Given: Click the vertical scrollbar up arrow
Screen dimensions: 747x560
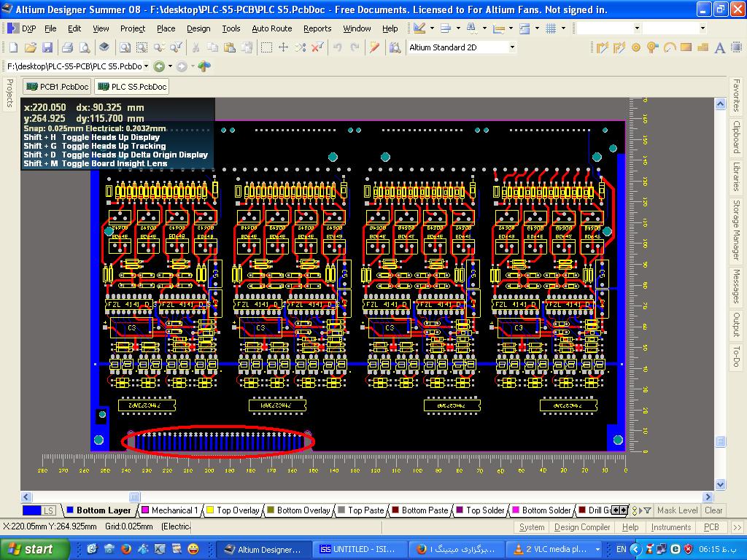Looking at the screenshot, I should [x=720, y=104].
